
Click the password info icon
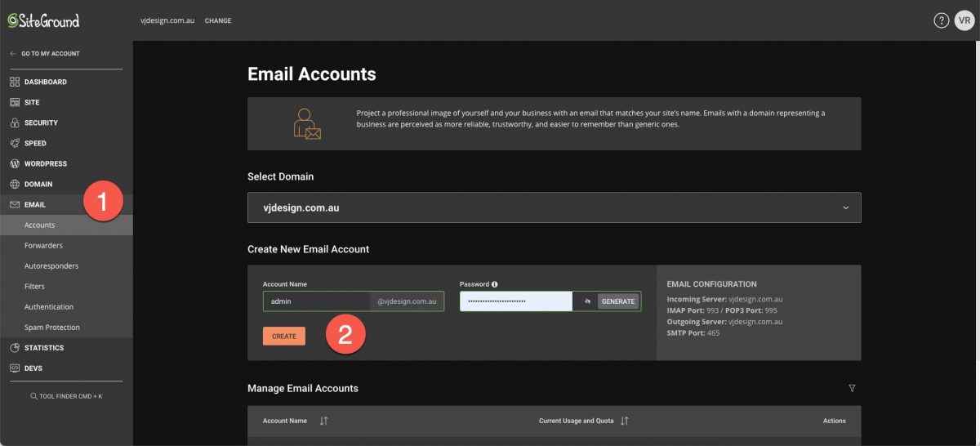495,284
